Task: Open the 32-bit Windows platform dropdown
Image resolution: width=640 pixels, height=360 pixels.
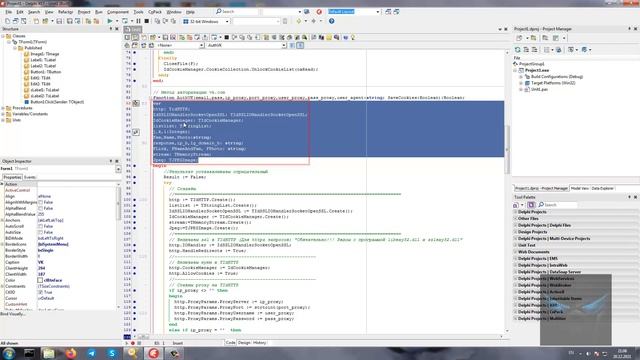Action: click(x=227, y=21)
